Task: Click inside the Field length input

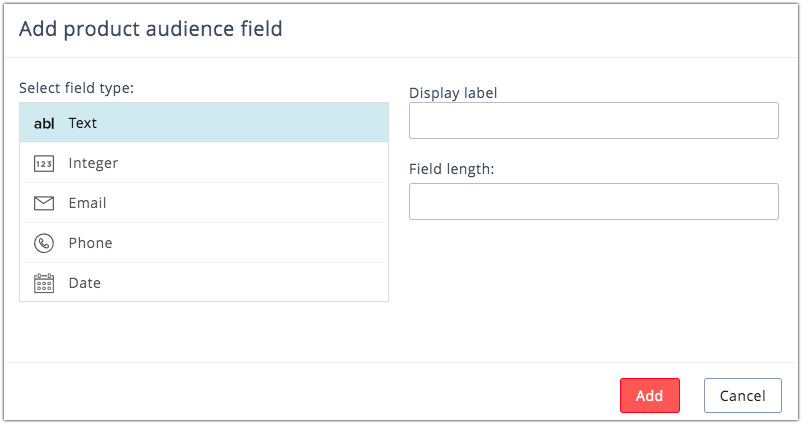Action: pyautogui.click(x=593, y=201)
